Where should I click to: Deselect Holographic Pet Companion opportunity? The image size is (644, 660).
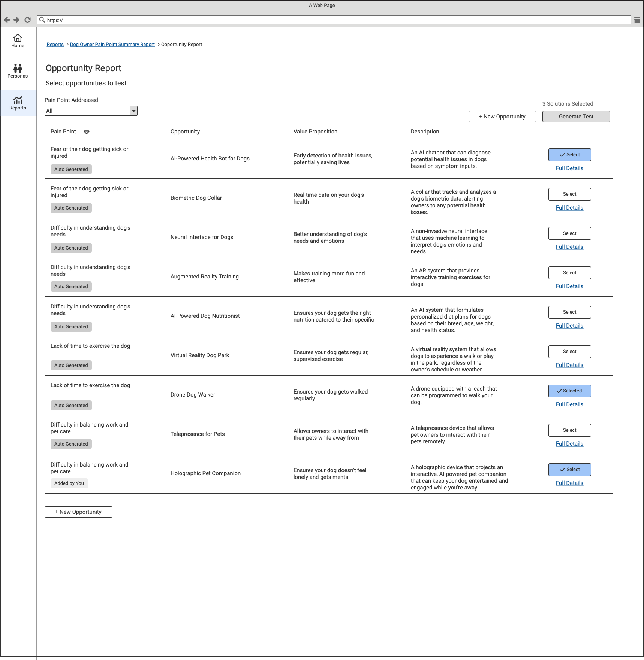570,470
